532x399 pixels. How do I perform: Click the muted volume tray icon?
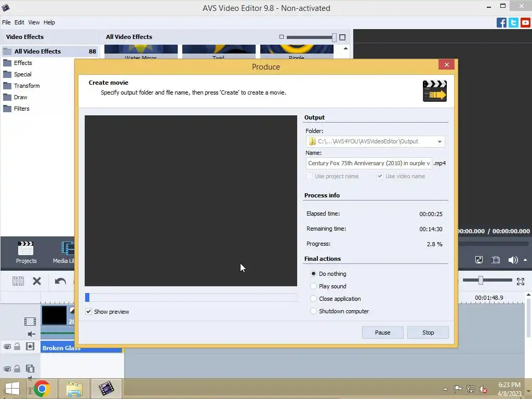click(483, 389)
